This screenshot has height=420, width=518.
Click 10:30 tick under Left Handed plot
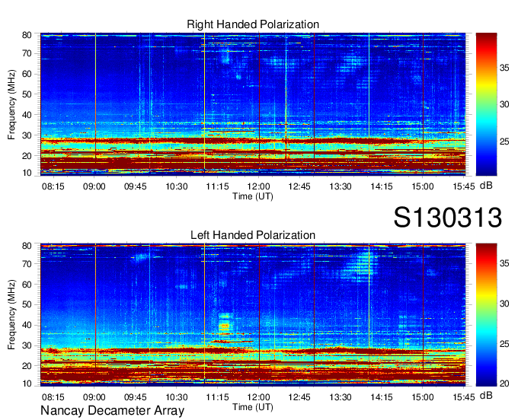177,397
